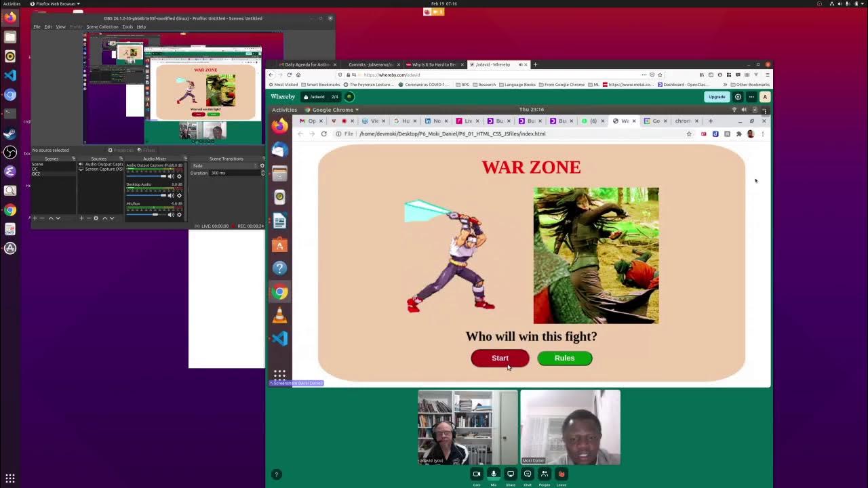Switch to the Commits Firefox tab
The height and width of the screenshot is (488, 868).
point(370,64)
